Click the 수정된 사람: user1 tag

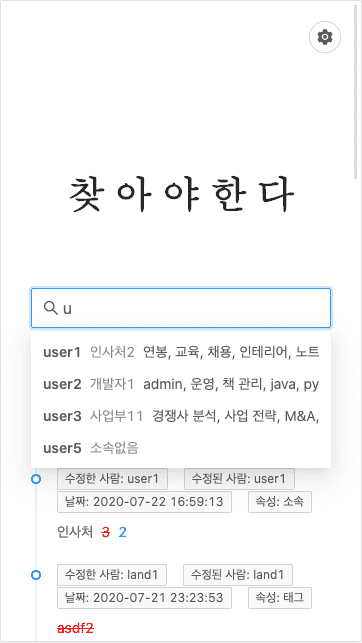(239, 479)
